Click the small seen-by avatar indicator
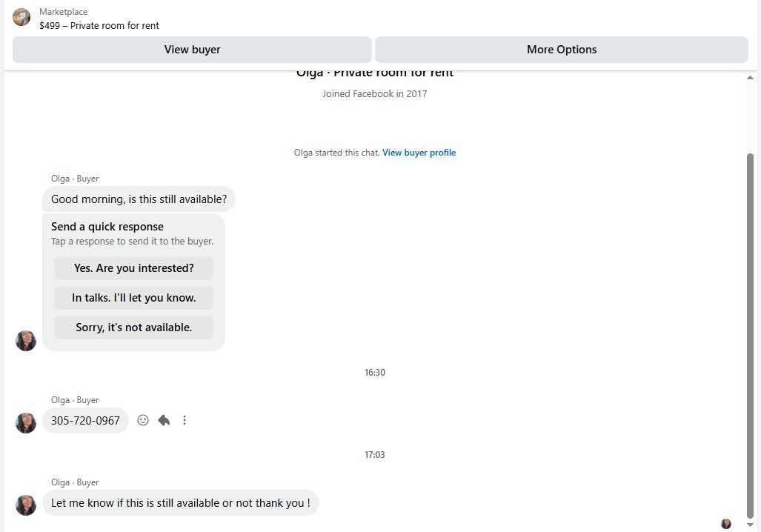The height and width of the screenshot is (532, 761). [x=726, y=523]
